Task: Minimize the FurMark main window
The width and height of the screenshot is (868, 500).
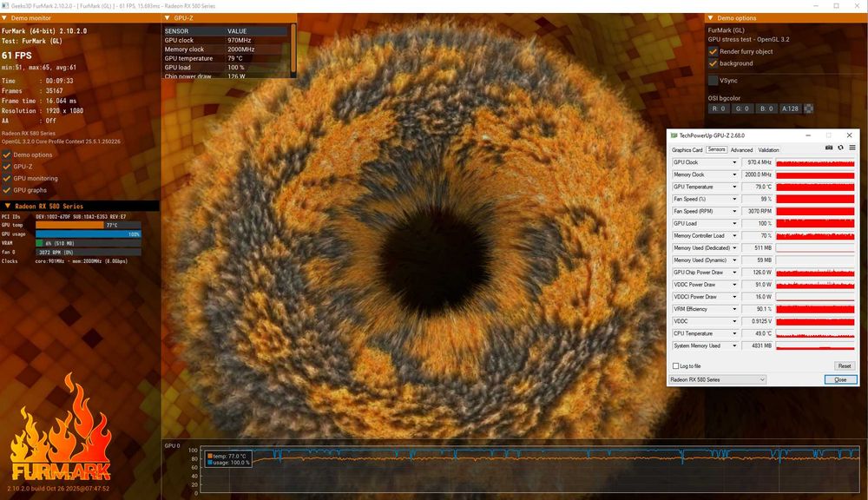Action: pyautogui.click(x=817, y=5)
